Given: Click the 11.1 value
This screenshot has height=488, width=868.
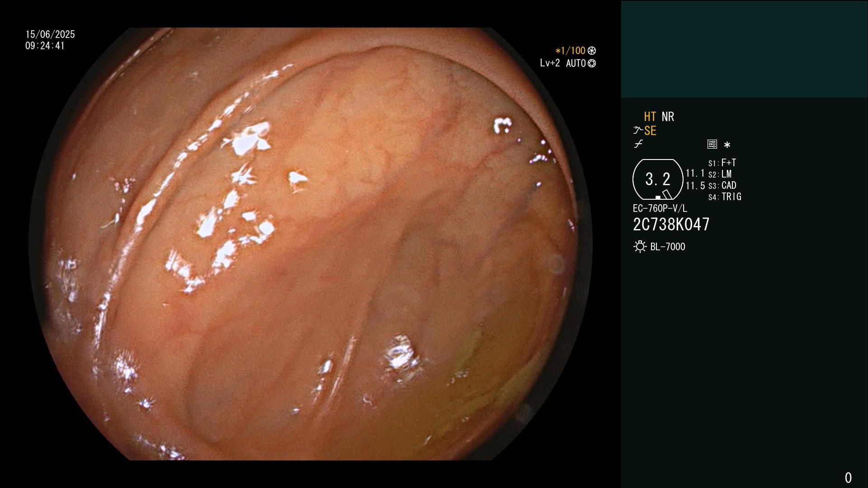Looking at the screenshot, I should (695, 174).
